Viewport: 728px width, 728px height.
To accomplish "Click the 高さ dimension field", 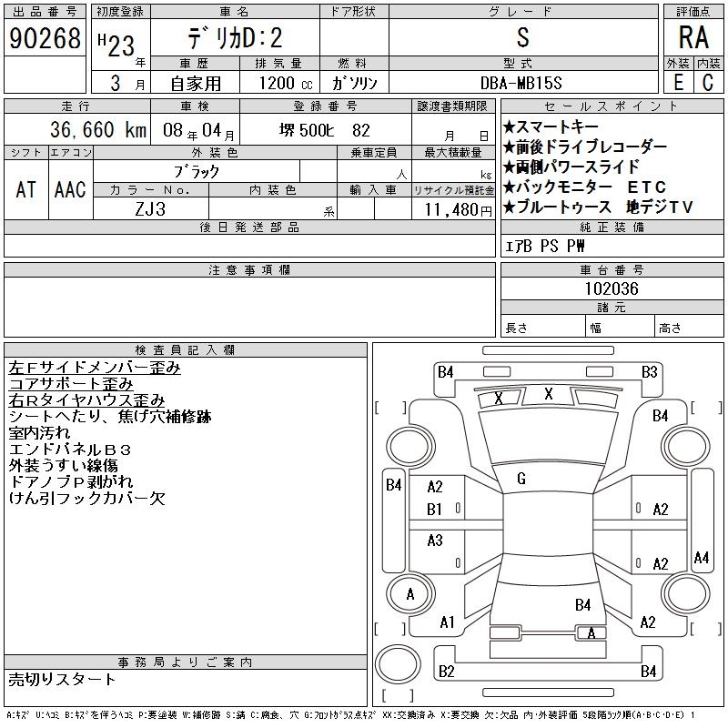I will coord(689,328).
